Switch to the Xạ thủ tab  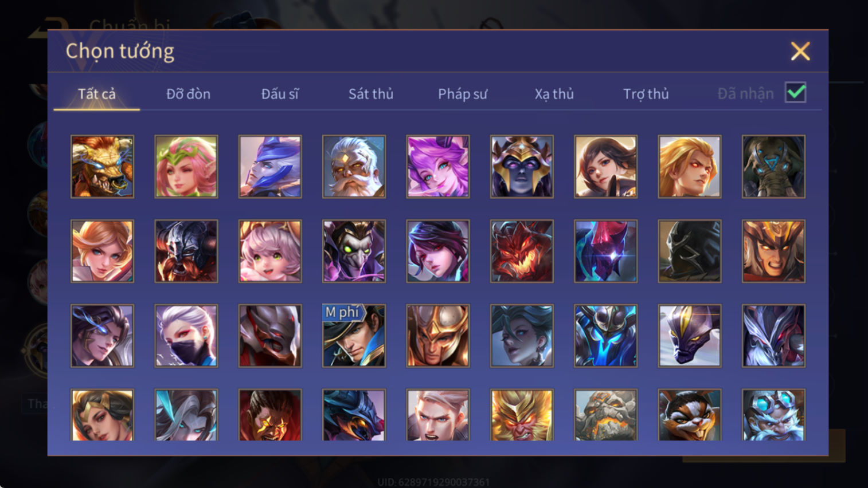pyautogui.click(x=554, y=94)
